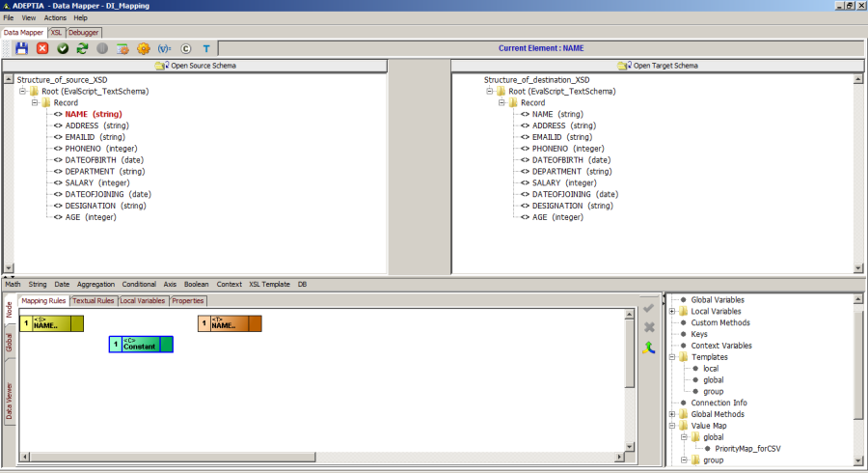Click the circled C toolbar icon
This screenshot has width=868, height=473.
point(185,48)
